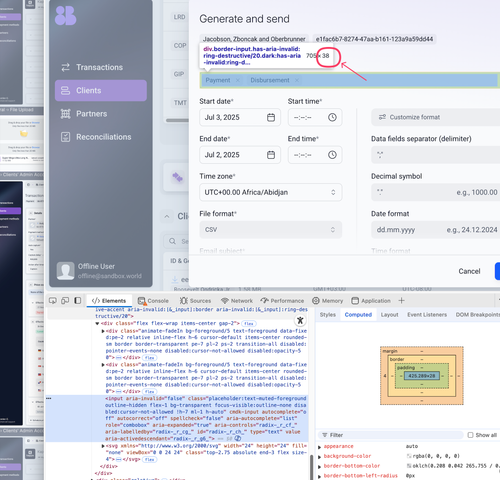Cancel the Generate and send dialog
The image size is (500, 480).
[x=469, y=271]
